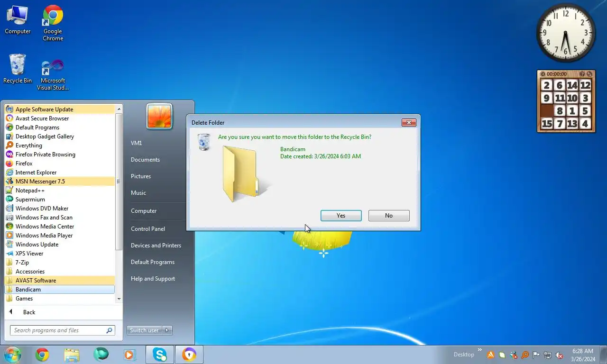Select the Google Chrome desktop shortcut
Viewport: 607px width, 364px height.
[53, 23]
